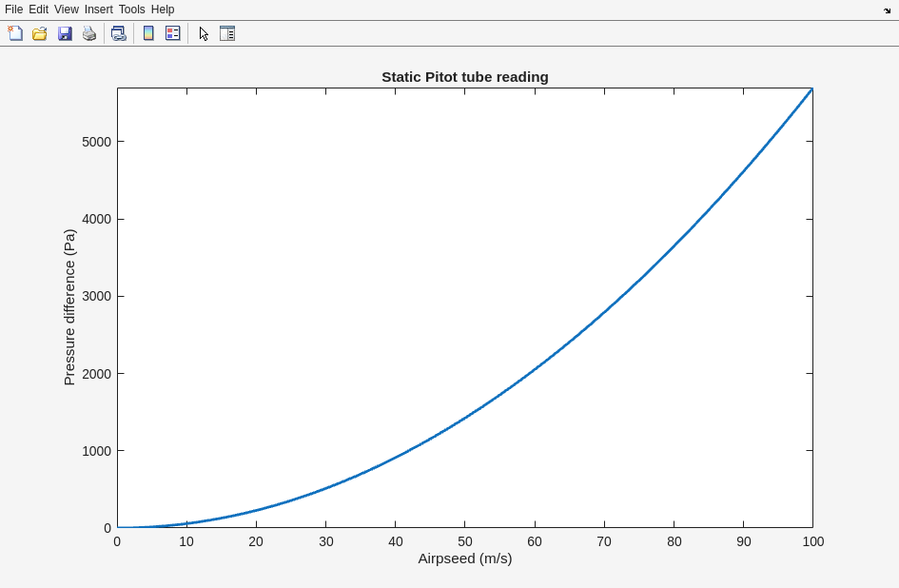Open the Help menu
Screen dimensions: 899x588
coord(163,10)
